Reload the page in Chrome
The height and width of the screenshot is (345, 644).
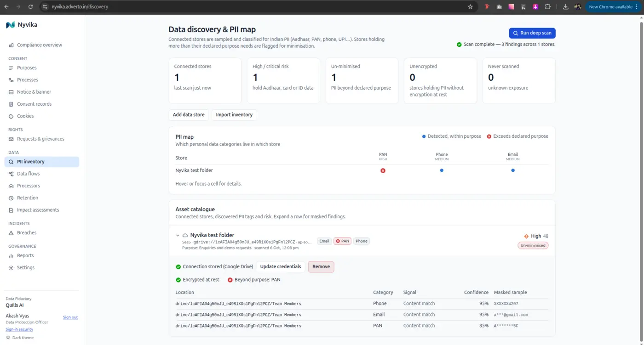30,7
